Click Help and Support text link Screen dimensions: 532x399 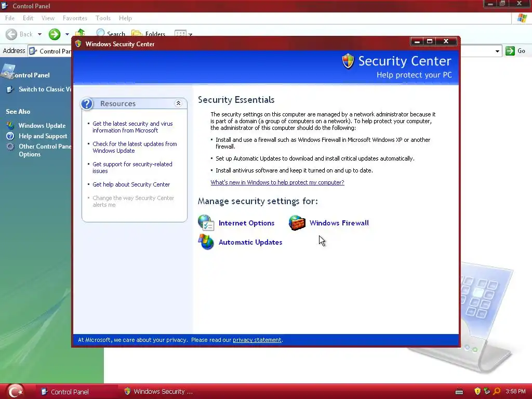43,136
